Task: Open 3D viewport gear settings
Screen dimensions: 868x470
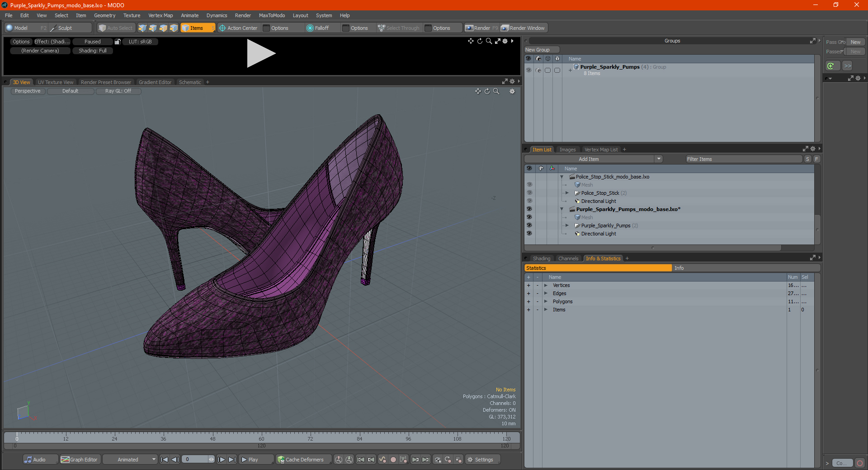Action: [x=512, y=91]
